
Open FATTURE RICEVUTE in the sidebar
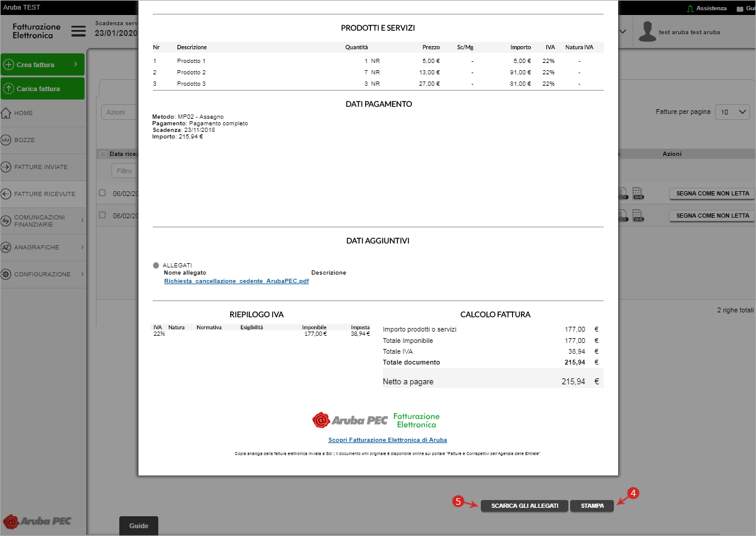[x=42, y=194]
